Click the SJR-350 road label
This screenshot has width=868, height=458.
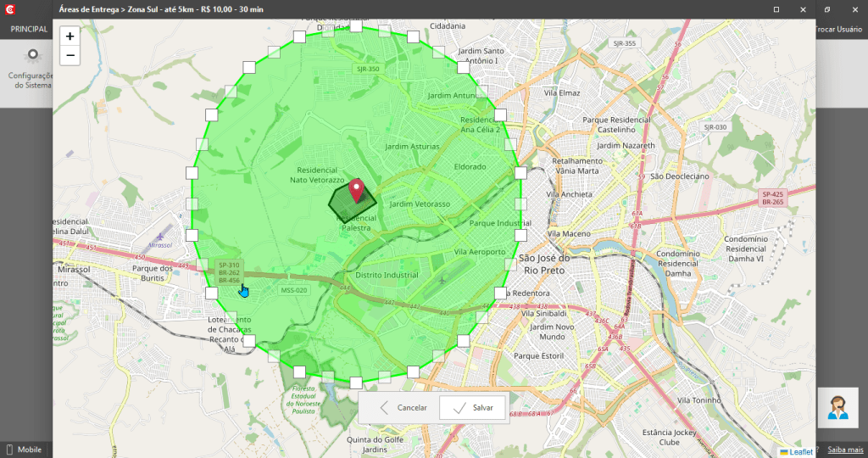click(x=368, y=70)
